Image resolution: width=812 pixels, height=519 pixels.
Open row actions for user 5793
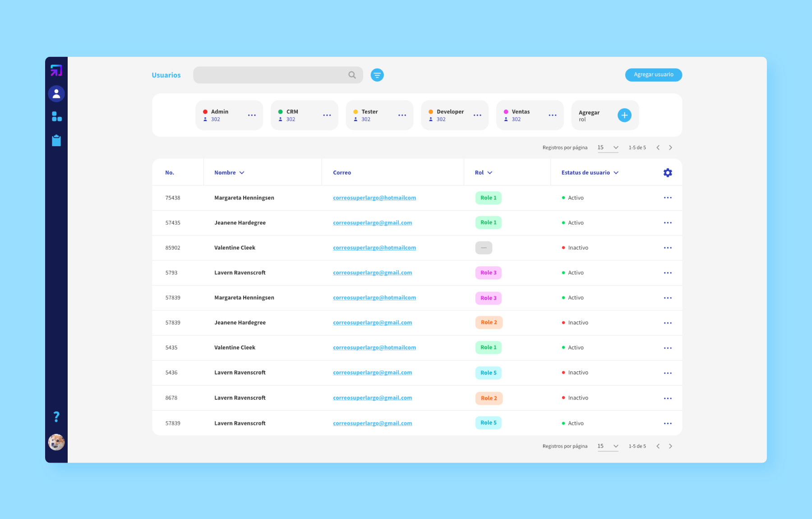668,273
